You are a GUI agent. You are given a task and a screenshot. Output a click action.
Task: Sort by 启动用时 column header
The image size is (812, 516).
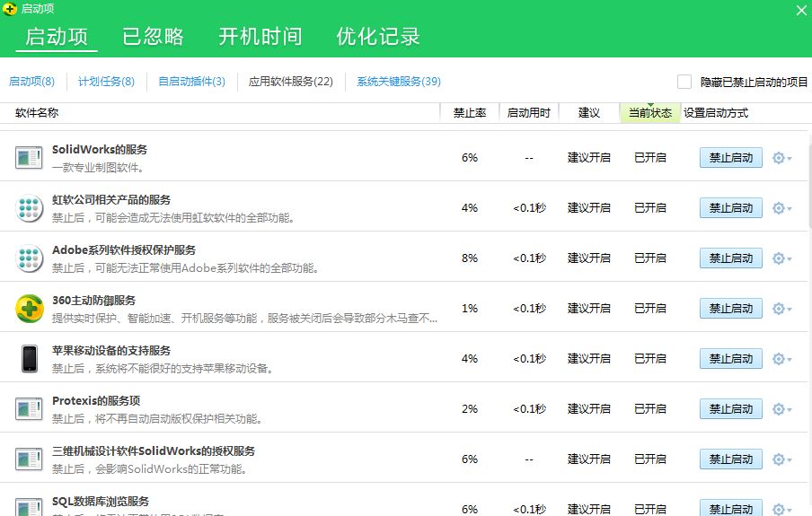point(529,113)
